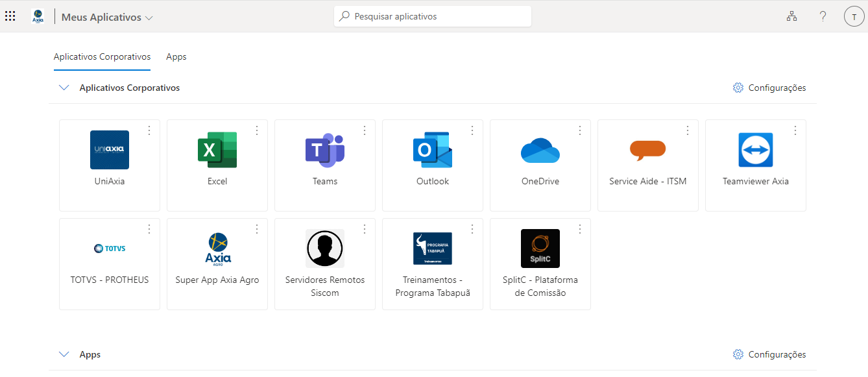The width and height of the screenshot is (868, 377).
Task: Launch the Excel app icon
Action: (x=217, y=150)
